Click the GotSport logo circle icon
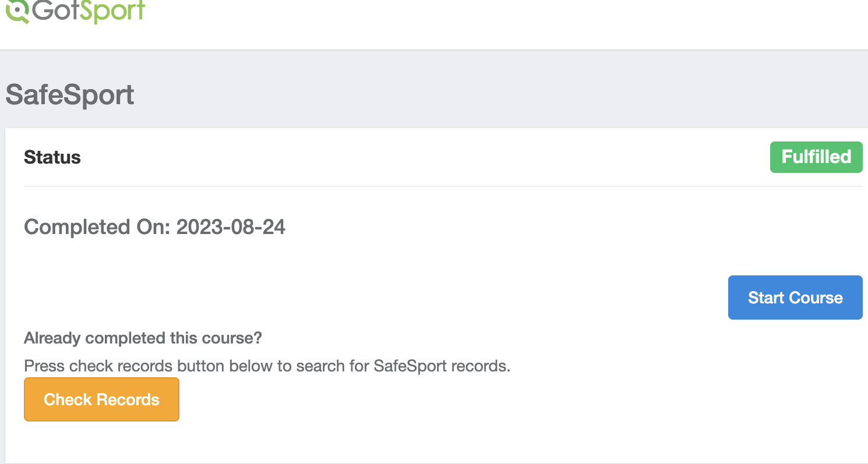868x464 pixels. click(x=17, y=10)
